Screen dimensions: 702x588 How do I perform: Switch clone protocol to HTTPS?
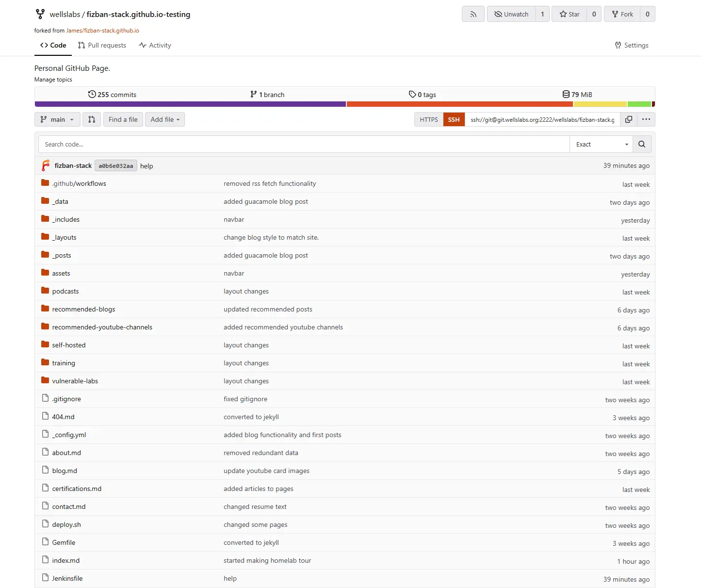pos(429,119)
